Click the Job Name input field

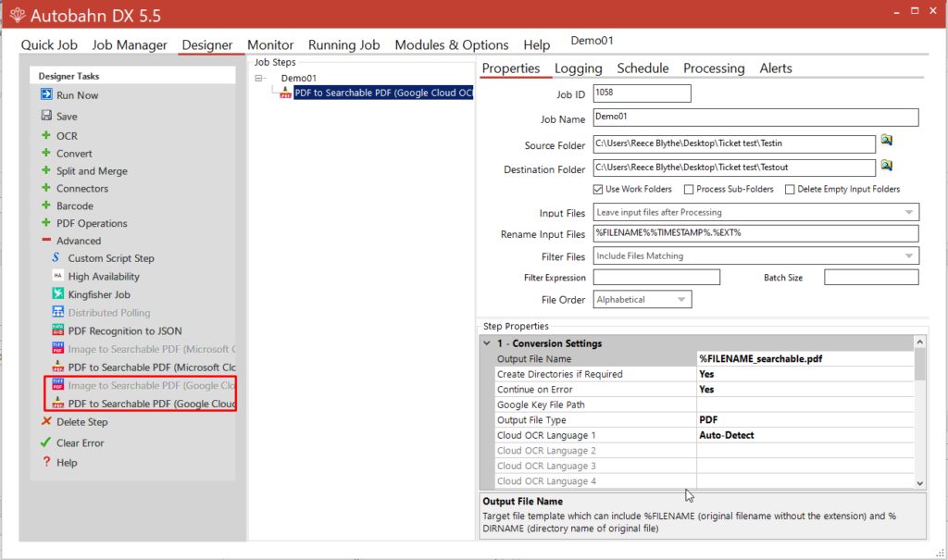tap(755, 117)
